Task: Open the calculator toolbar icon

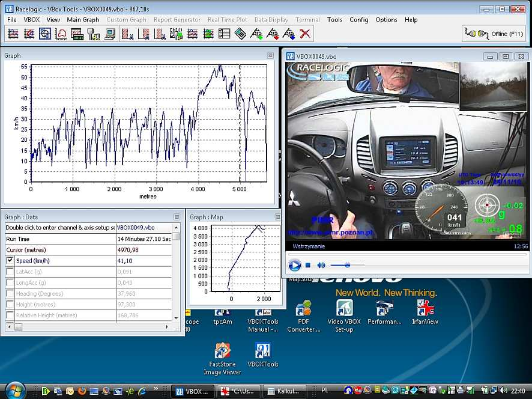Action: pos(240,34)
